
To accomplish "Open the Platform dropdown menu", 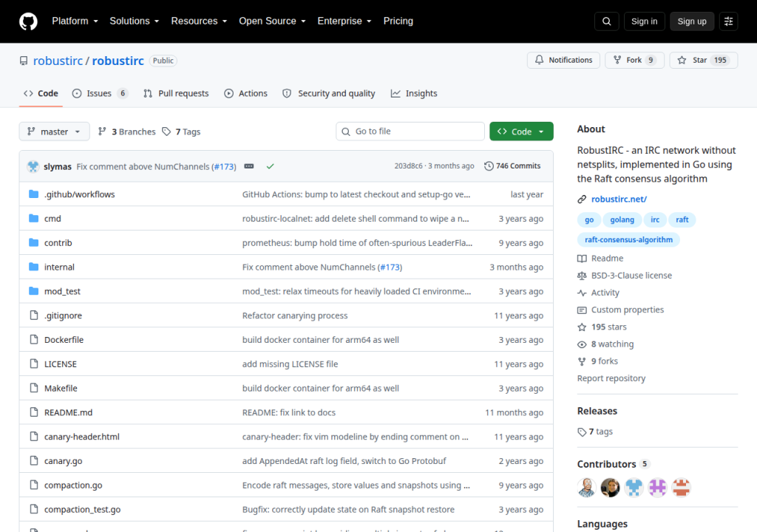I will pos(75,21).
